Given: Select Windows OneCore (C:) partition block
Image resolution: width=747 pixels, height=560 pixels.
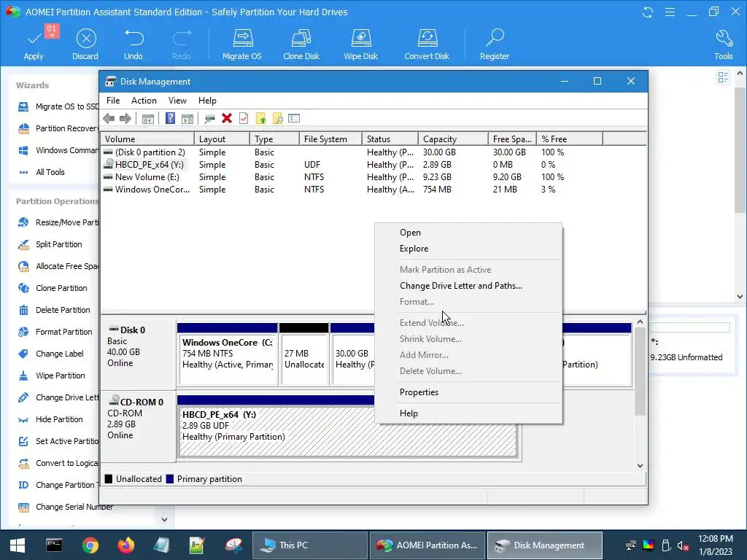Looking at the screenshot, I should coord(228,354).
